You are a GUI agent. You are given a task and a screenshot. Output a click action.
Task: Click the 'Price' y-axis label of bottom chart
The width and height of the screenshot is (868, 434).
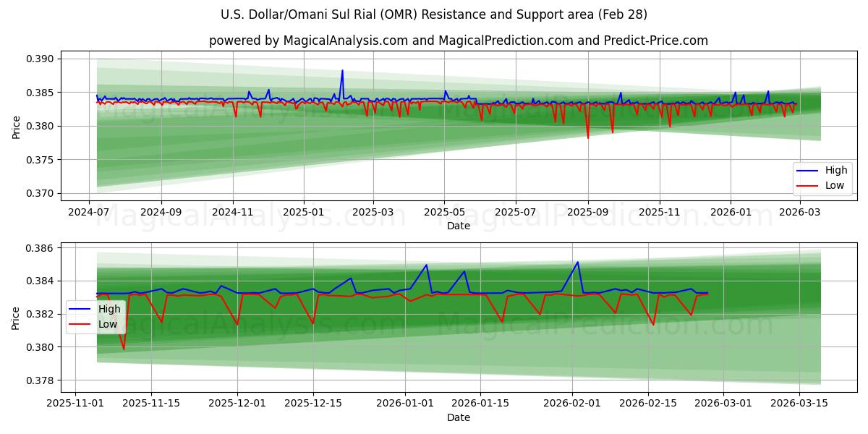pyautogui.click(x=16, y=318)
